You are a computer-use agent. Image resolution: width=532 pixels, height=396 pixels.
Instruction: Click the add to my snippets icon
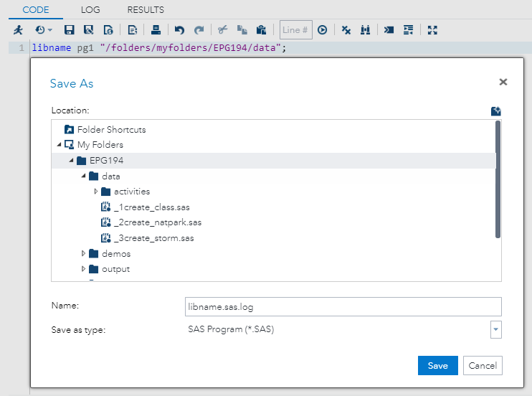(133, 30)
